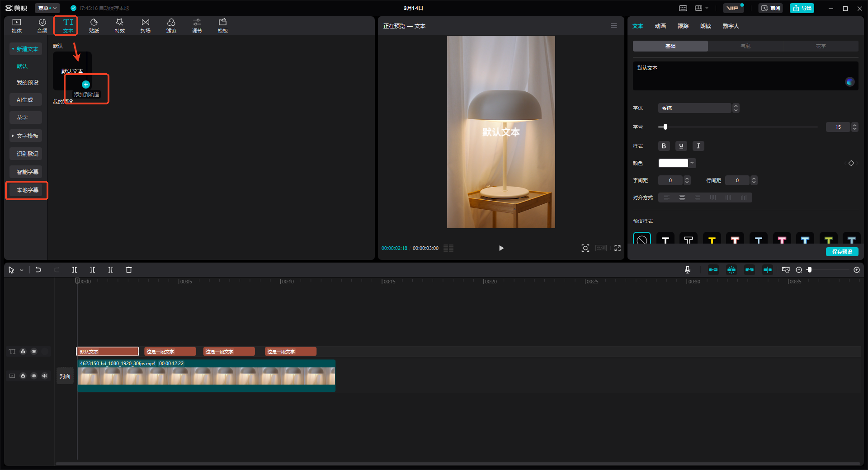Delete the selected clip with trash icon
This screenshot has height=470, width=868.
[x=129, y=270]
